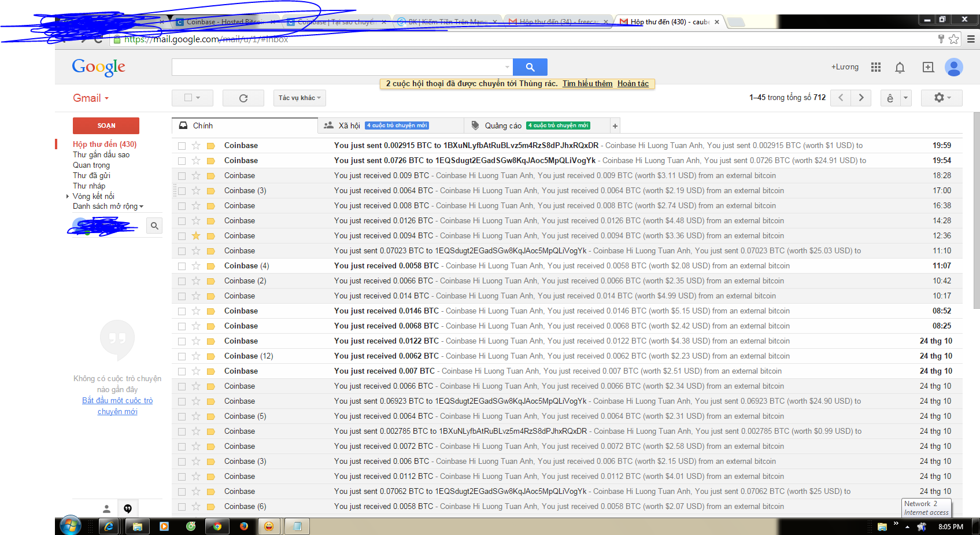Open the notifications bell

coord(900,68)
